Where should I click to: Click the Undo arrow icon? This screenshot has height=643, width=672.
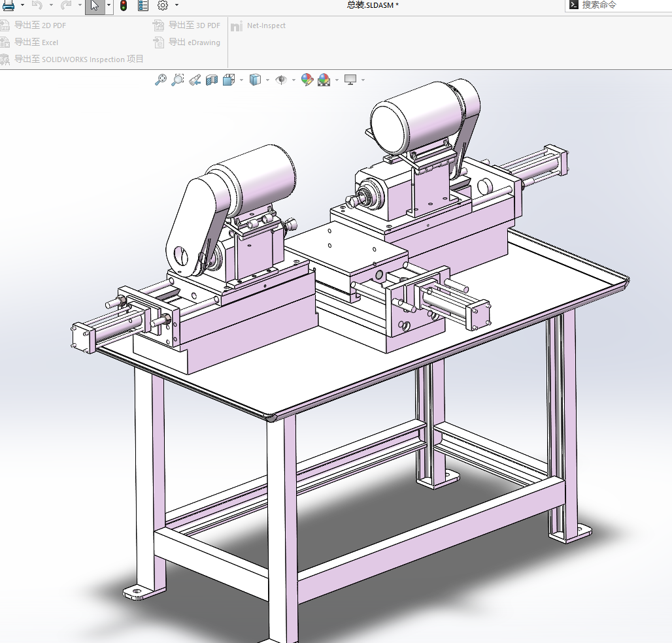37,5
